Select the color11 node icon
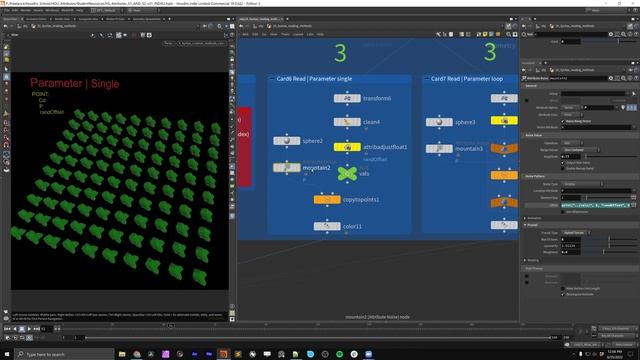The image size is (640, 360). (x=327, y=226)
